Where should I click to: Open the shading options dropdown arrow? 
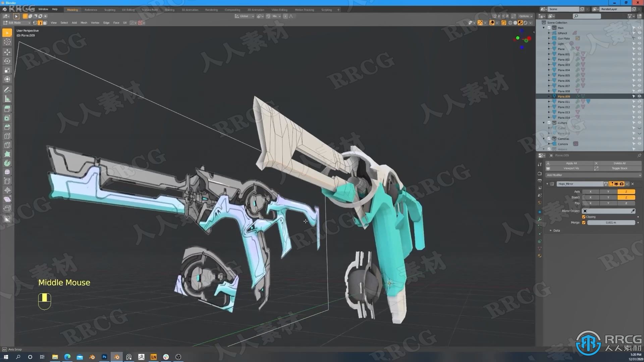pyautogui.click(x=530, y=23)
